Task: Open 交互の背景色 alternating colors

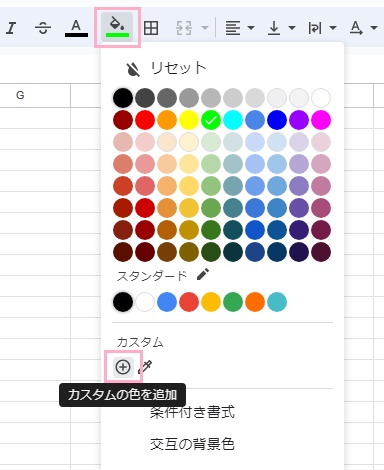Action: point(192,444)
